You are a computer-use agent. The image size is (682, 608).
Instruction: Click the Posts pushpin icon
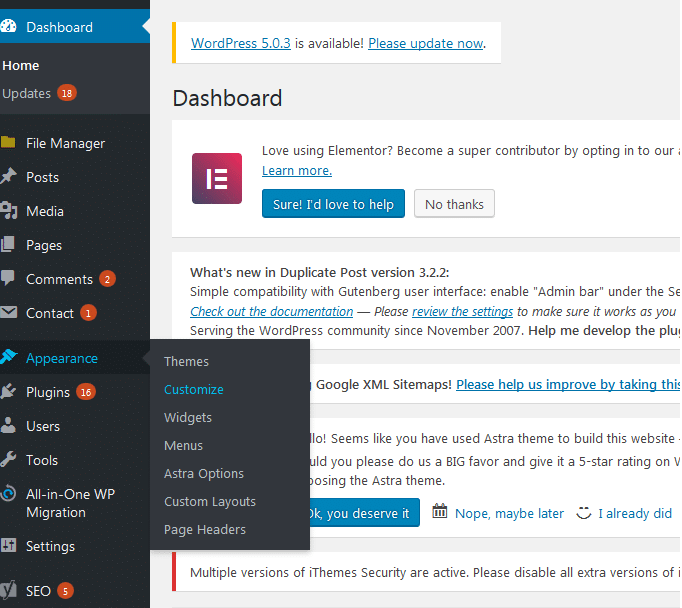8,176
